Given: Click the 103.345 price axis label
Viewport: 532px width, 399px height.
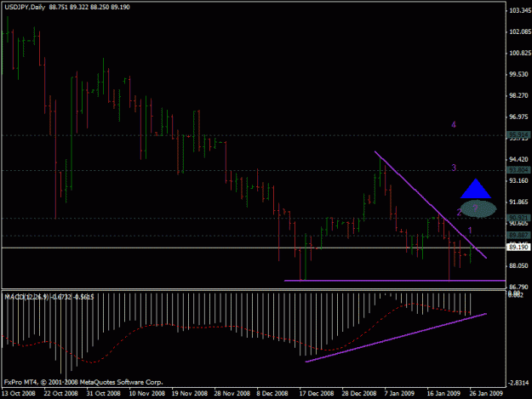Looking at the screenshot, I should (x=520, y=10).
